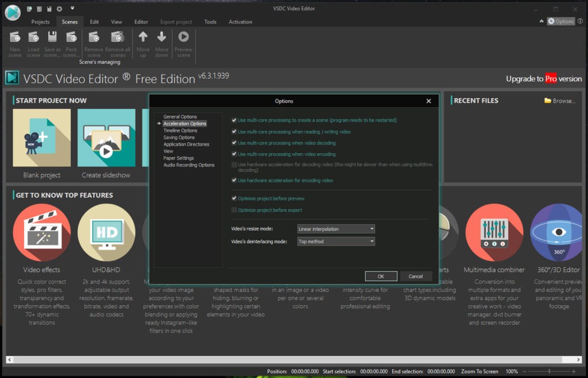Image resolution: width=588 pixels, height=378 pixels.
Task: Close the Options dialog with X
Action: coord(428,101)
